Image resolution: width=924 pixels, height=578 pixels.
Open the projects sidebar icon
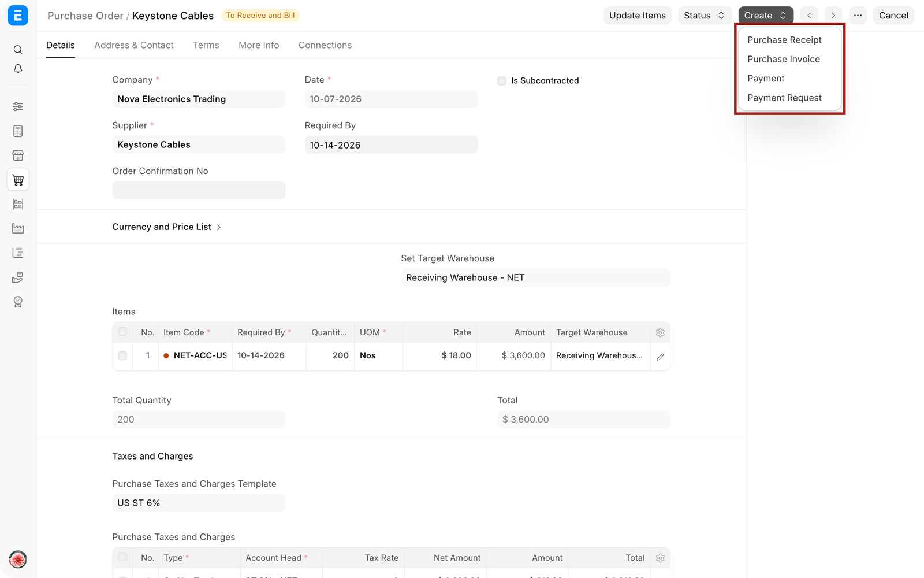(18, 253)
